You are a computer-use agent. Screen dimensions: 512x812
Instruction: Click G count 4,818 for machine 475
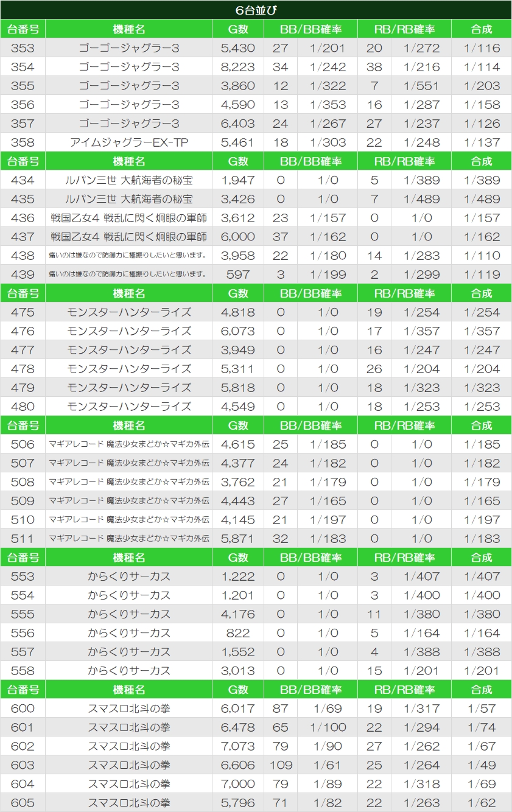238,312
